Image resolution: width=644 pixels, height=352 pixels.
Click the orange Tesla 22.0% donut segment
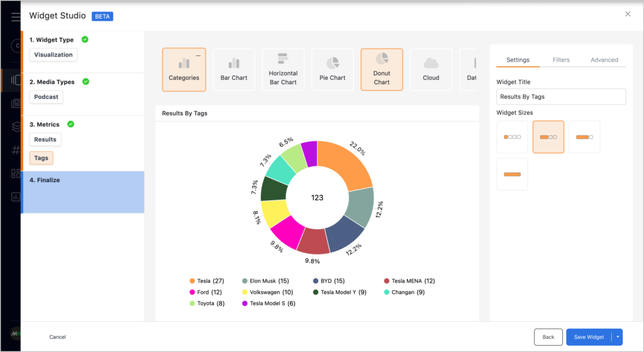click(x=347, y=162)
